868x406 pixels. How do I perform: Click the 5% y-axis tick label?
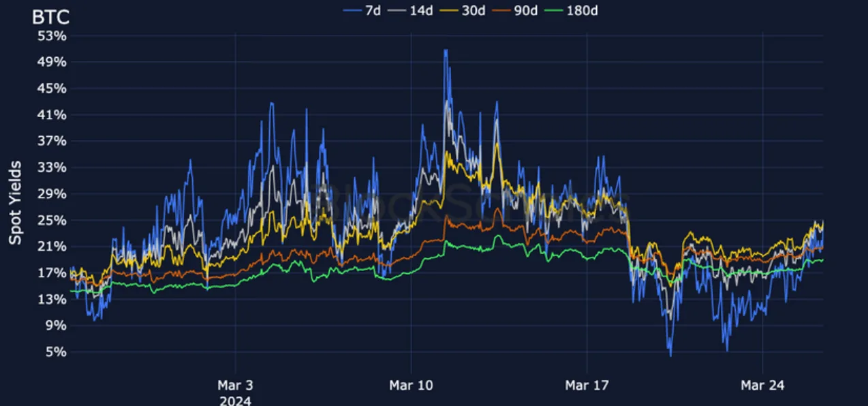(56, 352)
